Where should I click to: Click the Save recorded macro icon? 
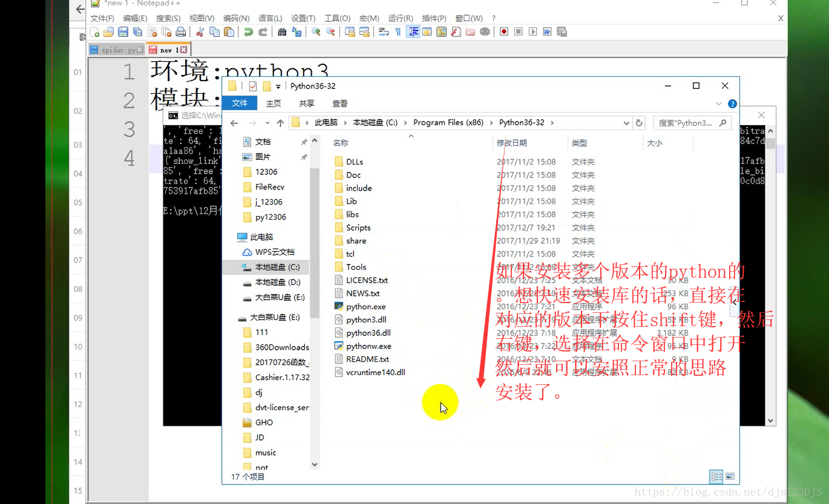click(x=562, y=32)
